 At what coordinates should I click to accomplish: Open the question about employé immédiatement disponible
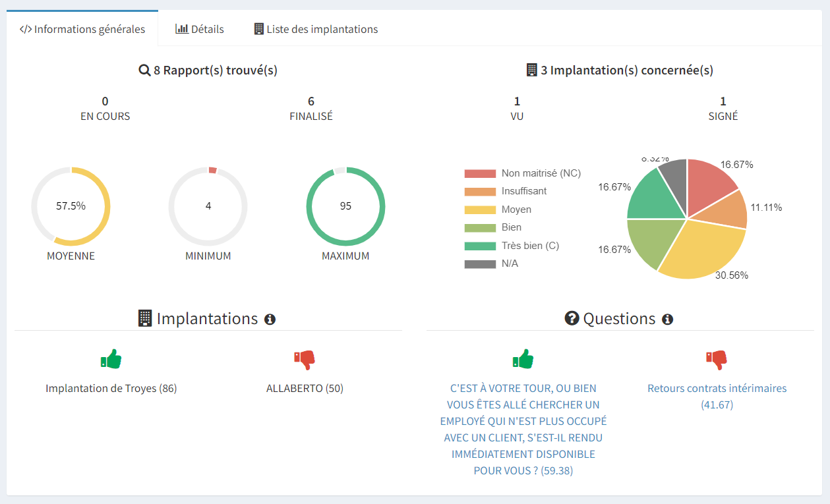[523, 430]
